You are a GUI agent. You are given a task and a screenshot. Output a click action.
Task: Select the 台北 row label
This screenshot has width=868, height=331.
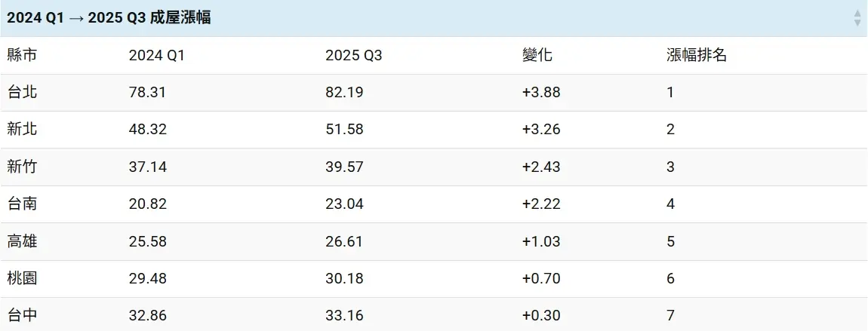[22, 92]
